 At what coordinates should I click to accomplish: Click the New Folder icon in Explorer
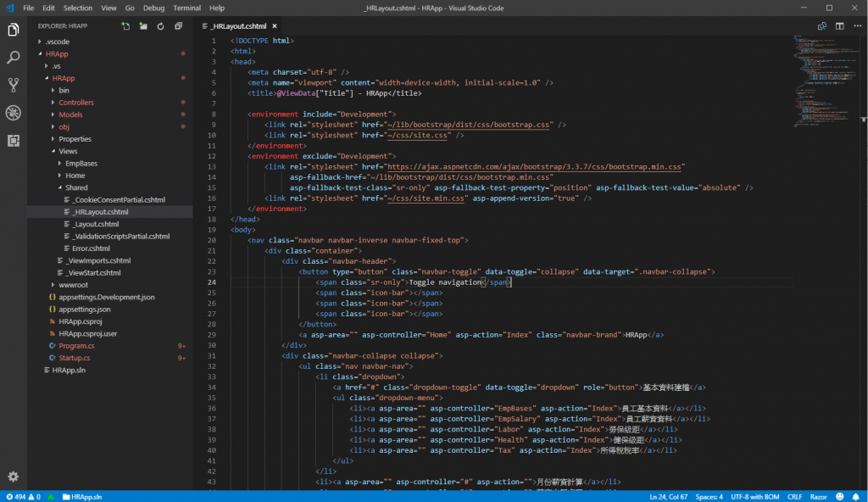point(143,26)
